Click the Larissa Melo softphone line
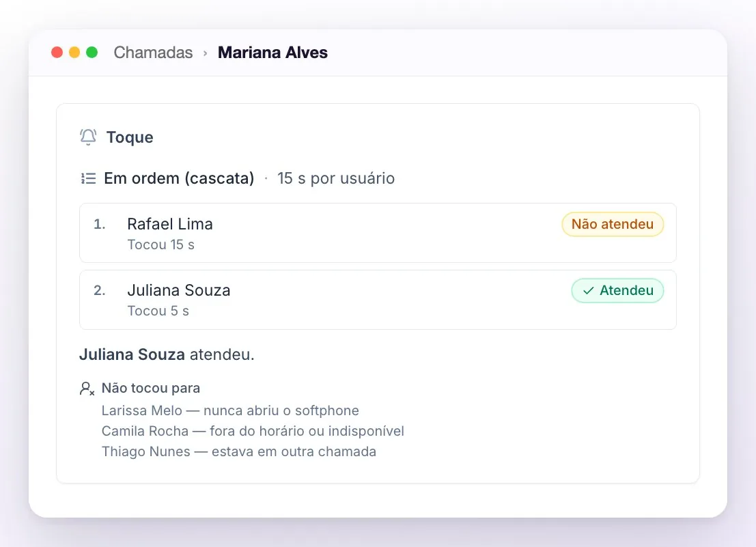Image resolution: width=756 pixels, height=547 pixels. [x=230, y=410]
